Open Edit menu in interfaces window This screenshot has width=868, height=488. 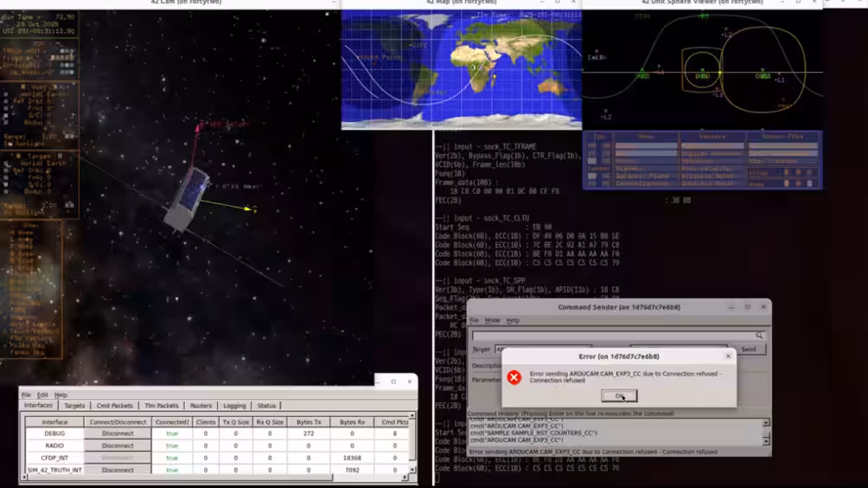coord(42,395)
